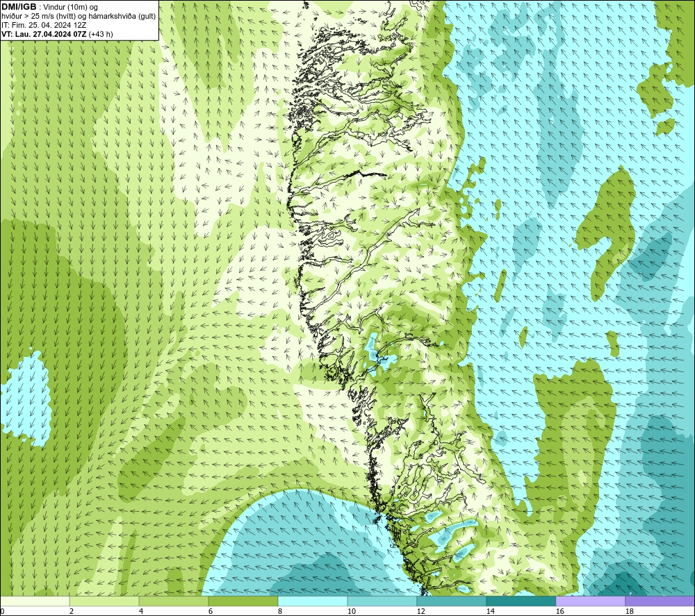Screen dimensions: 695x616
Task: Click the '(+43 h)' forecast offset text
Action: click(x=101, y=34)
